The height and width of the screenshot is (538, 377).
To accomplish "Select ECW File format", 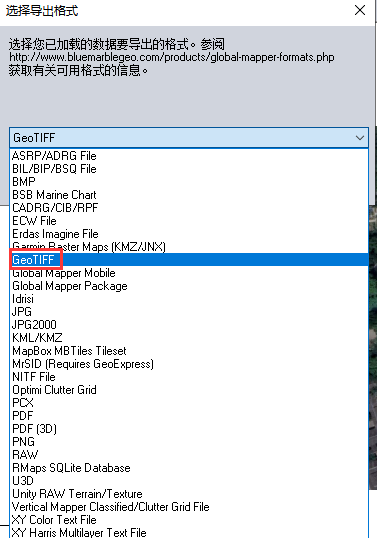I will (x=189, y=221).
